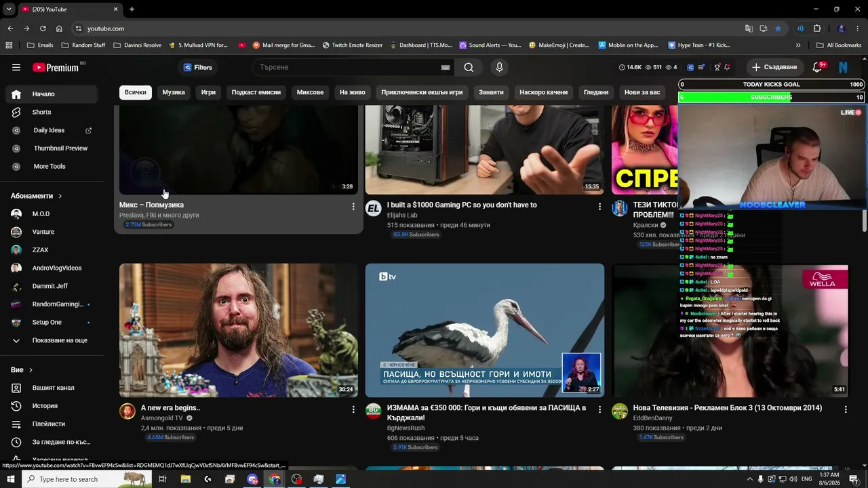The image size is (868, 488).
Task: Select the Всички filter chip
Action: point(135,92)
